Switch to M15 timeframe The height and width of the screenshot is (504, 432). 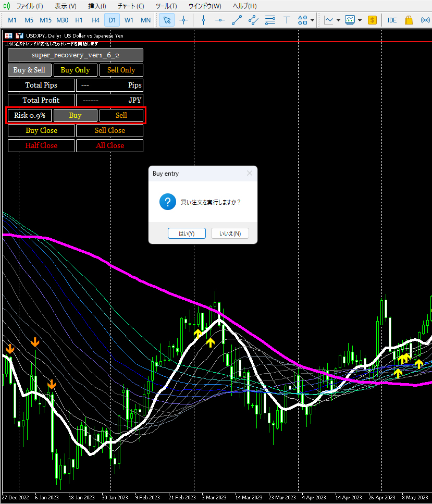tap(46, 20)
